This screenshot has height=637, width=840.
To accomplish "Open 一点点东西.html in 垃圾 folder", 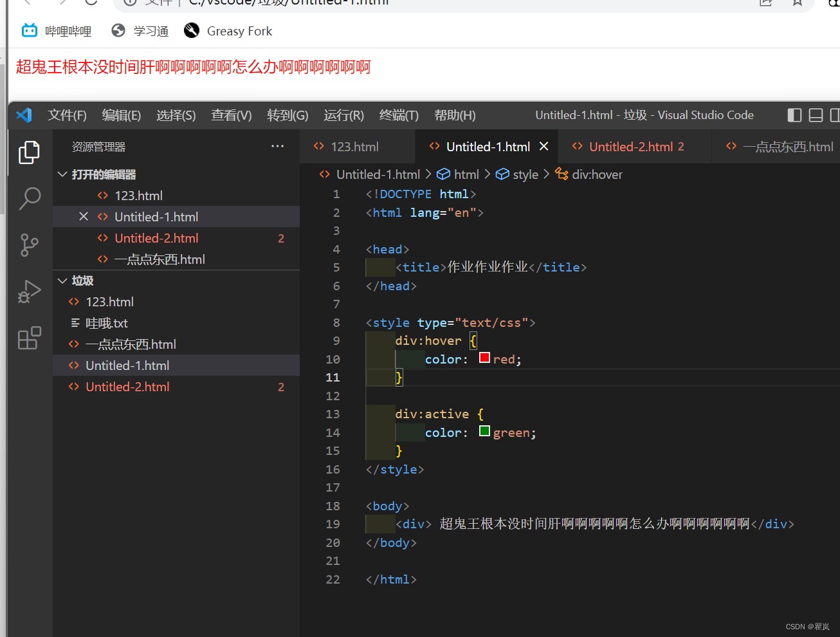I will pos(176,344).
